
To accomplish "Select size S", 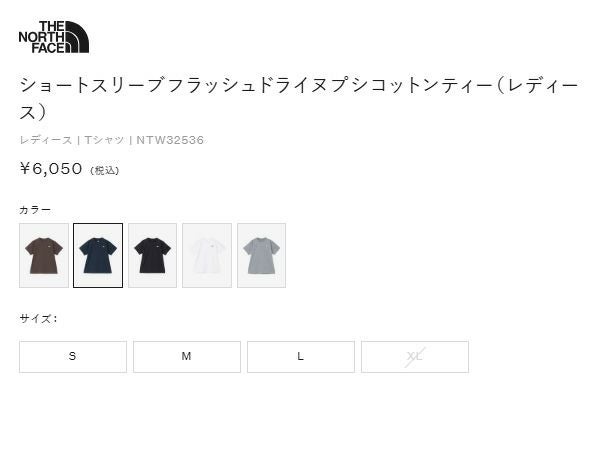I will pos(73,357).
